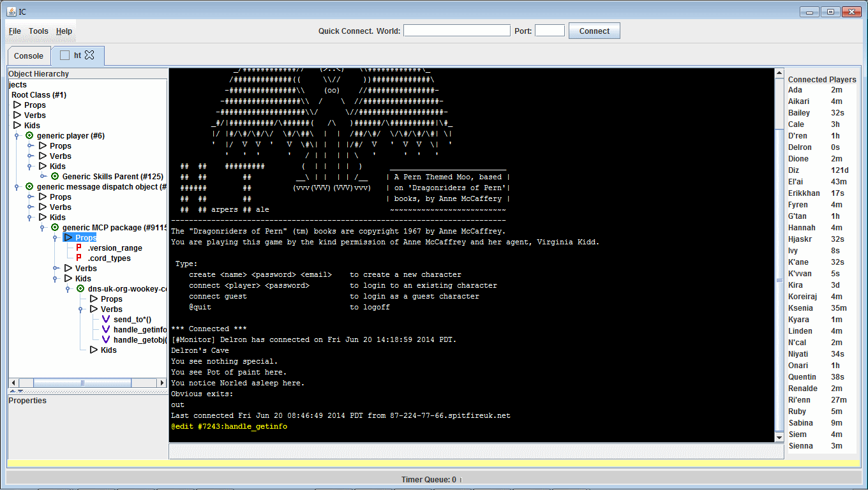Screen dimensions: 868x490
Task: Click inside the Quick Connect World field
Action: coord(456,29)
